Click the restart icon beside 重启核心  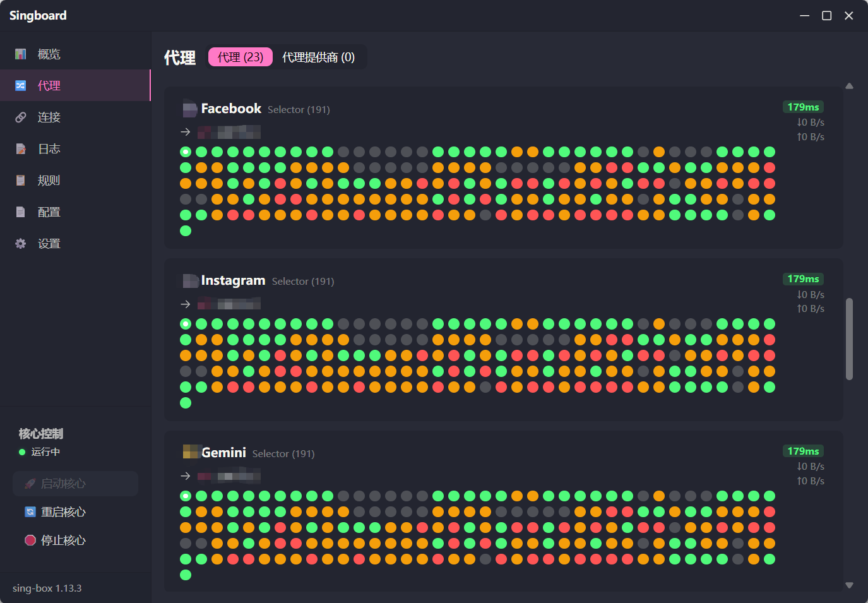click(30, 512)
